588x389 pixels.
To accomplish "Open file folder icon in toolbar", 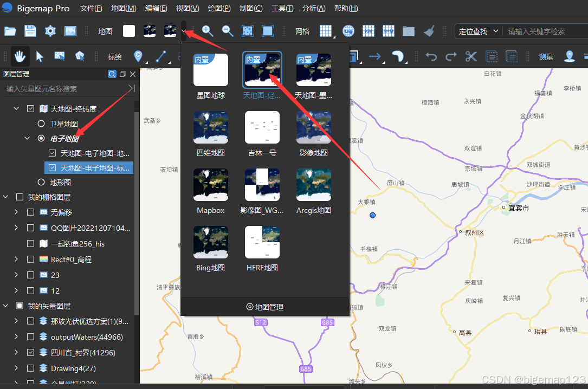I will click(10, 31).
